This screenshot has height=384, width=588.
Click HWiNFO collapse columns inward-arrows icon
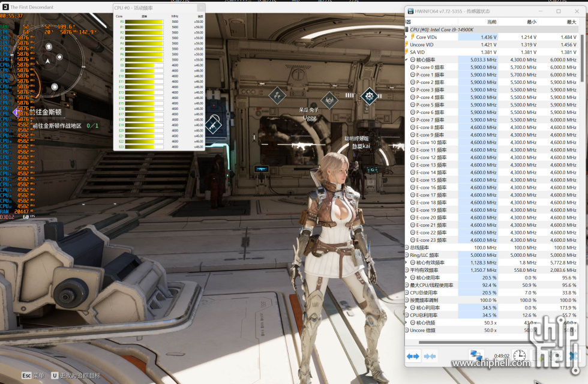430,356
